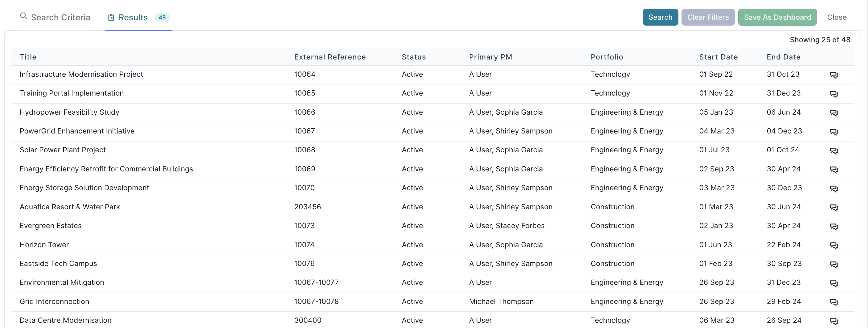Click the 01 Oct 24 end date

(783, 150)
